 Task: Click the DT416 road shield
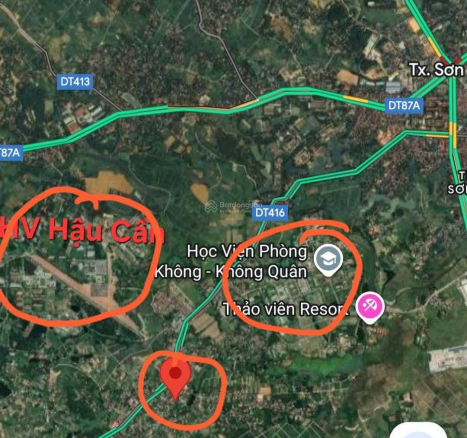270,212
